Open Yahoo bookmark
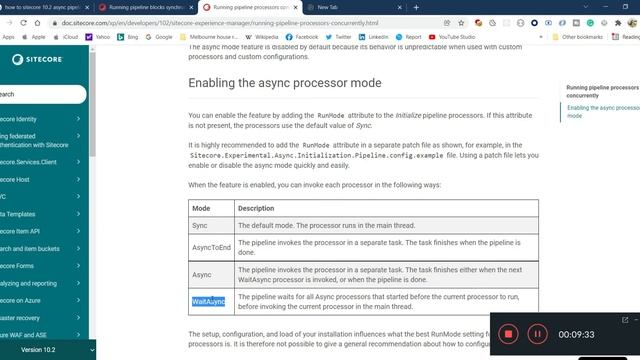 (x=98, y=37)
